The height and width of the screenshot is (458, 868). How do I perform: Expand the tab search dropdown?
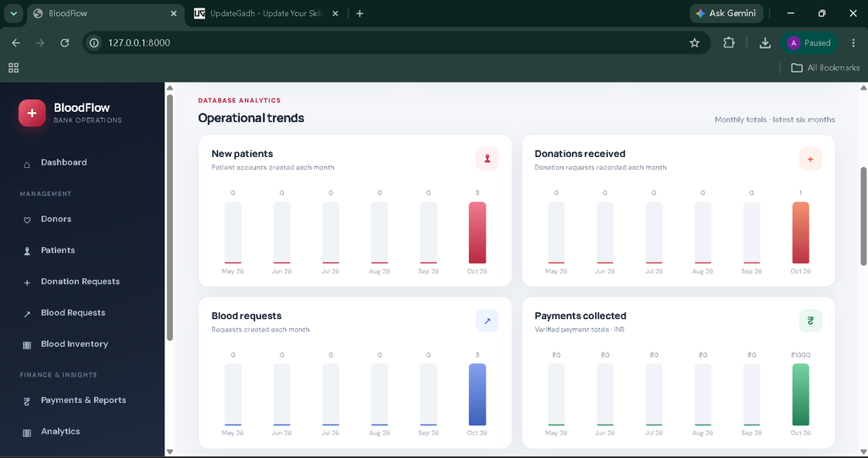coord(14,14)
